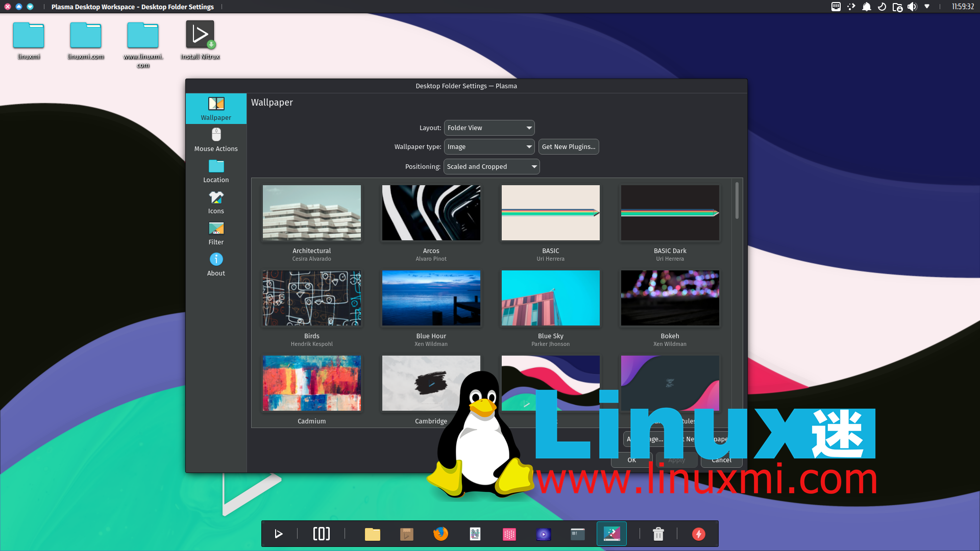The height and width of the screenshot is (551, 980).
Task: Open the About page in sidebar
Action: pyautogui.click(x=216, y=264)
